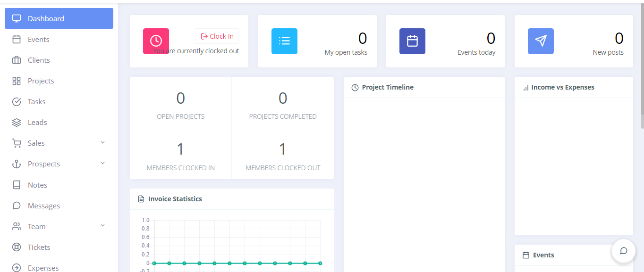Image resolution: width=644 pixels, height=272 pixels.
Task: Click the Leads layers icon in sidebar
Action: [17, 123]
